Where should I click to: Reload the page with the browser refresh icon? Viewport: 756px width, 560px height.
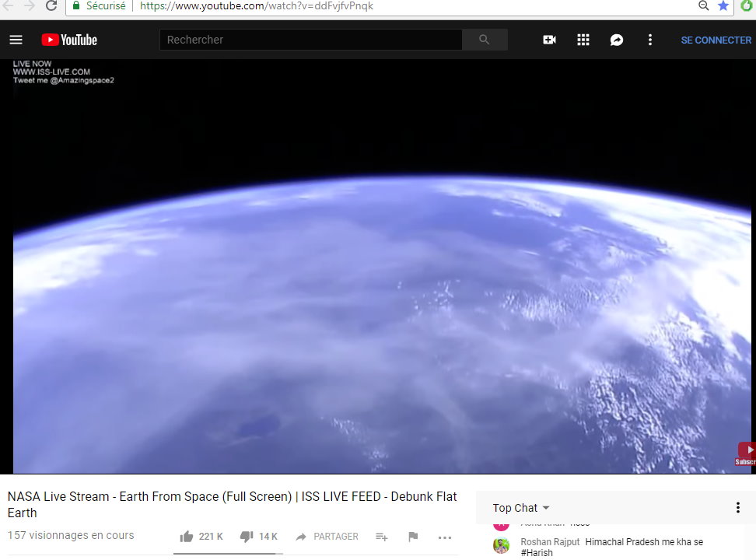[x=51, y=5]
